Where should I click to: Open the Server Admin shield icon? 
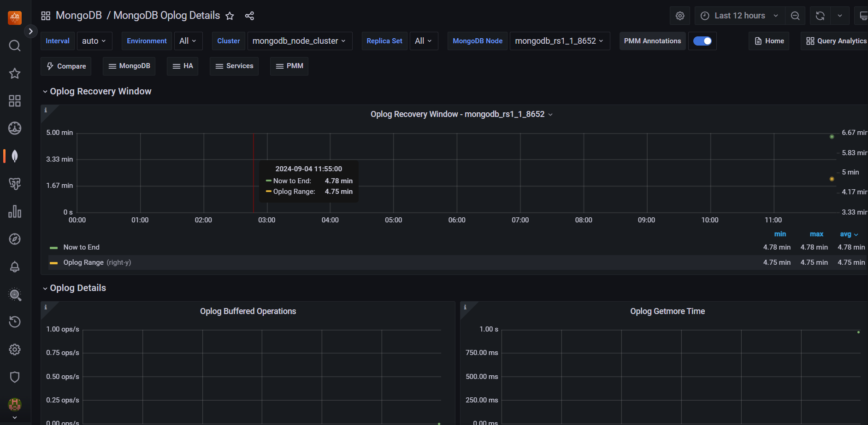pos(15,377)
